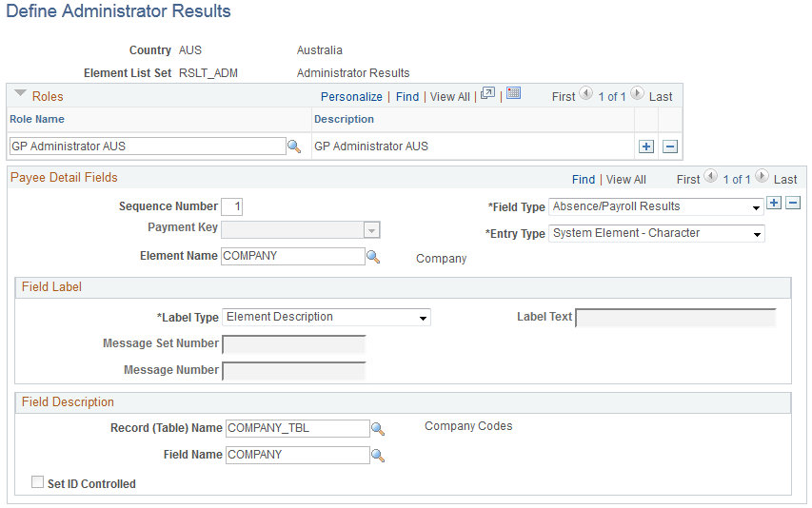
Task: Click the Message Set Number field
Action: pyautogui.click(x=293, y=344)
